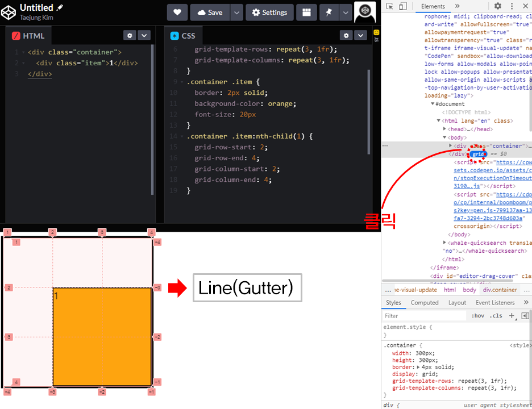Open the dropdown arrow beside Save
The width and height of the screenshot is (532, 409).
(x=237, y=12)
